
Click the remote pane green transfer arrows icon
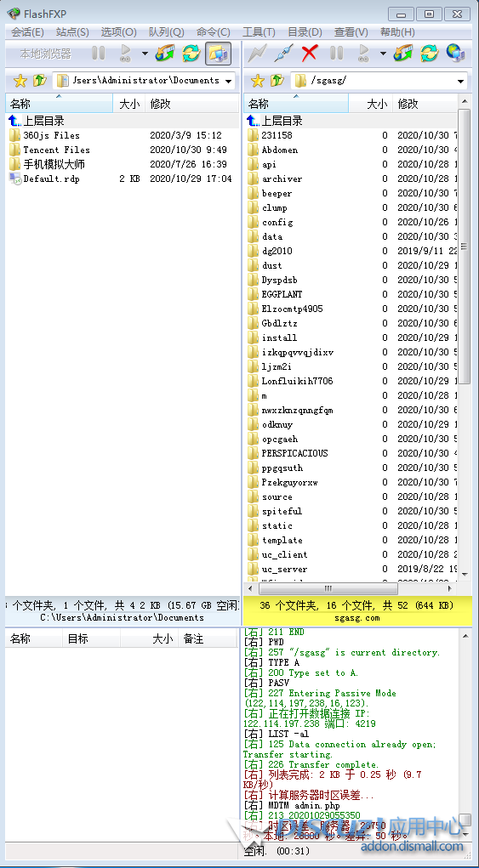point(403,54)
